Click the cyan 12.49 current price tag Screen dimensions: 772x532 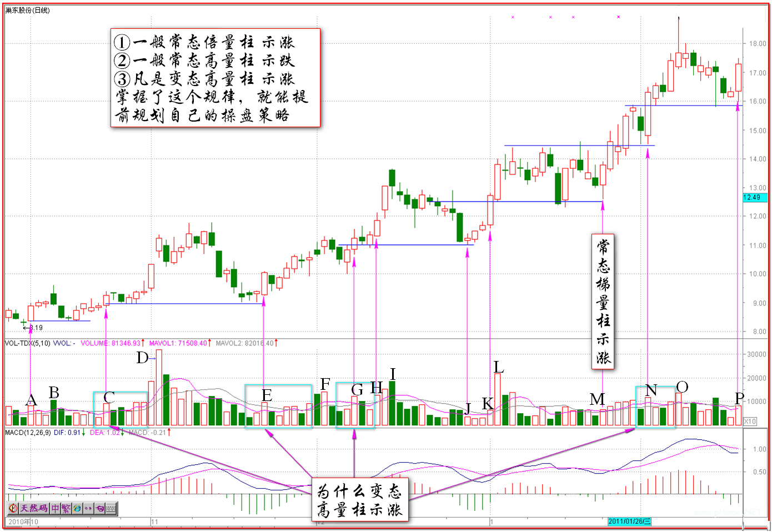click(x=755, y=198)
